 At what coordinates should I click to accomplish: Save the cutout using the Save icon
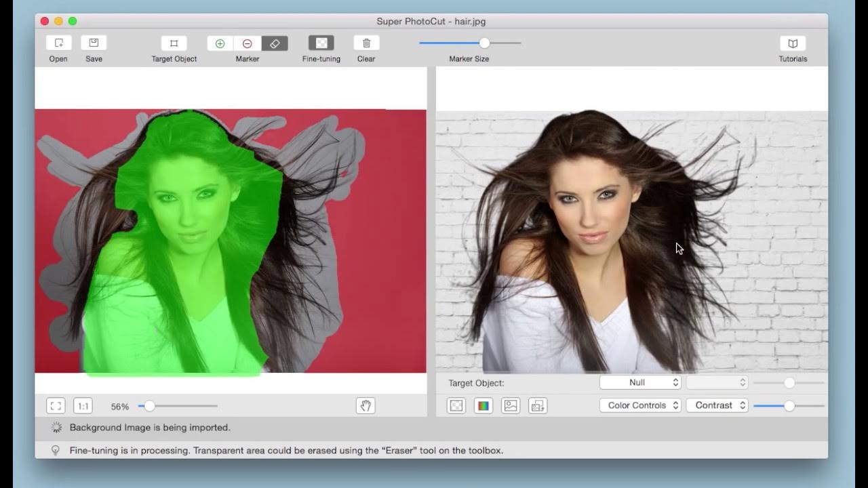coord(94,43)
